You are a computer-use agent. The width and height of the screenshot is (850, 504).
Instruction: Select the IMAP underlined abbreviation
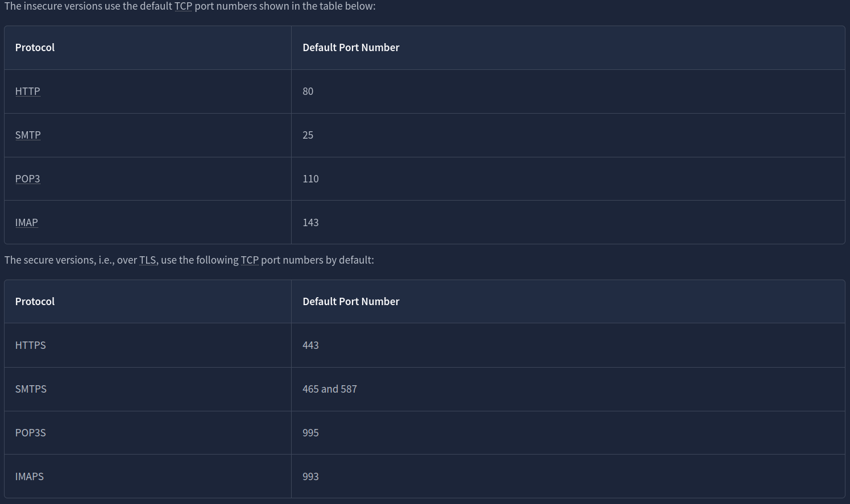click(x=26, y=223)
